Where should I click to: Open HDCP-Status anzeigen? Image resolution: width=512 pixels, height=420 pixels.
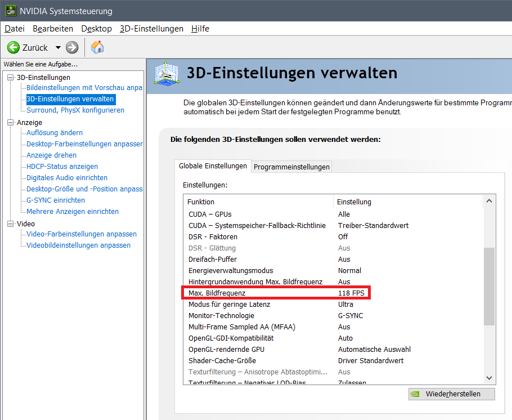(x=62, y=166)
